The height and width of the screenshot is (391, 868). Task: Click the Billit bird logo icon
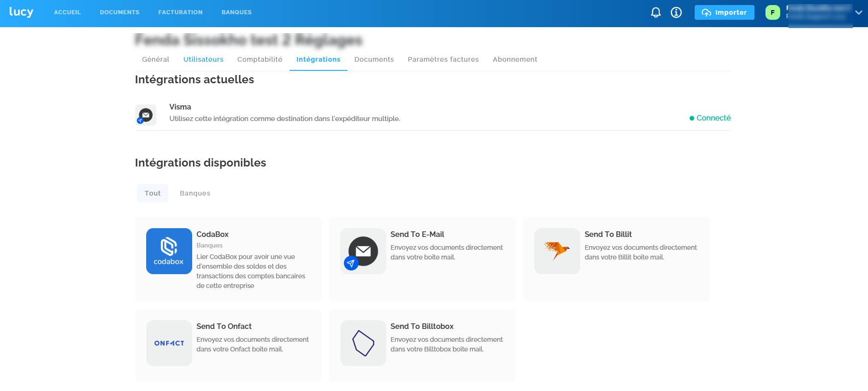pos(557,251)
